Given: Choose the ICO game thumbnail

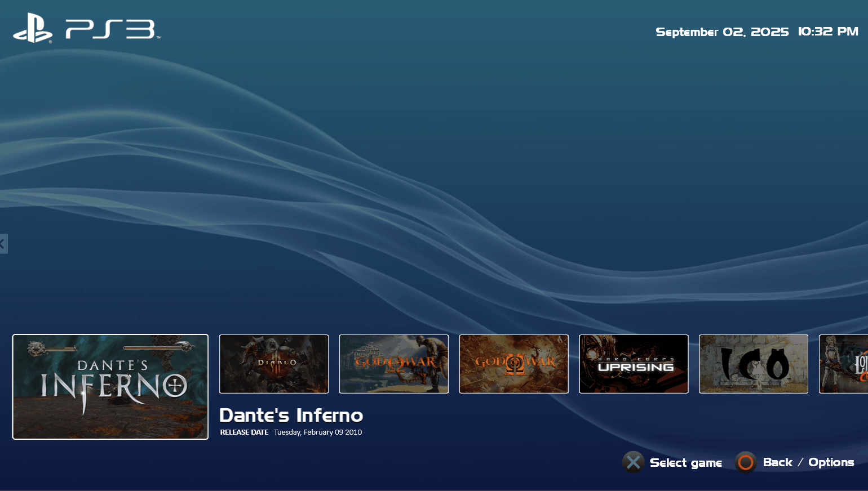Looking at the screenshot, I should [x=754, y=364].
